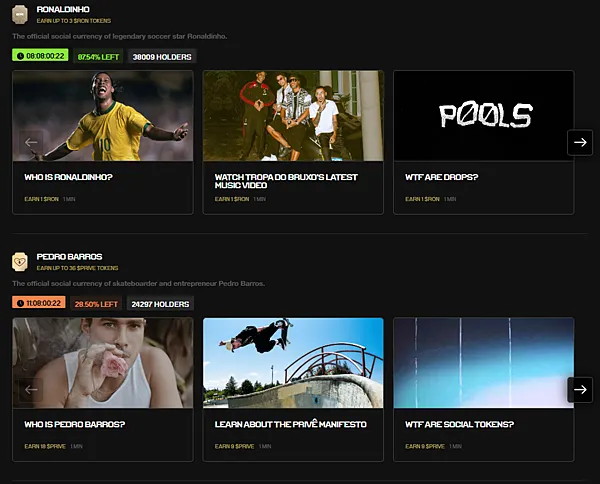The width and height of the screenshot is (600, 484).
Task: Click 'EARN 9 $PRIVE' under Privê Manifesto card
Action: point(235,446)
